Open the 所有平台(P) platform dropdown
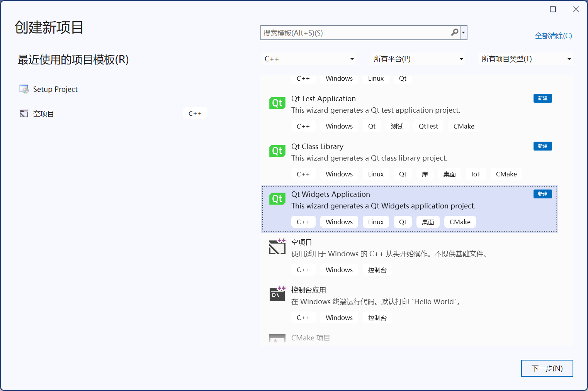Image resolution: width=588 pixels, height=391 pixels. [x=418, y=59]
